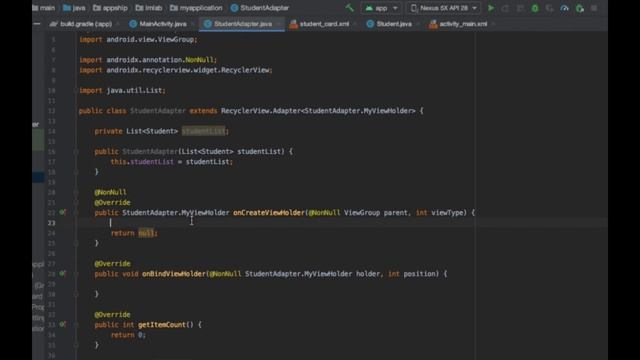Viewport: 640px width, 360px height.
Task: Click the java breadcrumb folder
Action: point(74,8)
